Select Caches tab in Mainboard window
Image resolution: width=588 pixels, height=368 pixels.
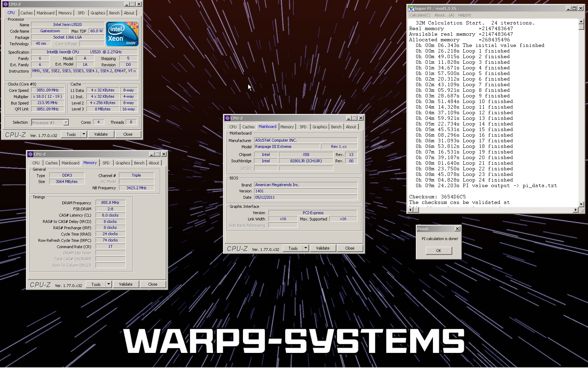point(248,127)
